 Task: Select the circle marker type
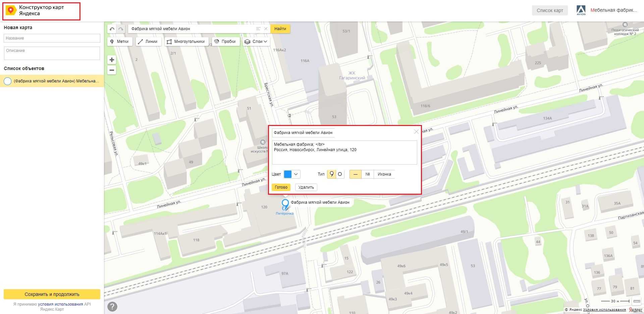(340, 174)
